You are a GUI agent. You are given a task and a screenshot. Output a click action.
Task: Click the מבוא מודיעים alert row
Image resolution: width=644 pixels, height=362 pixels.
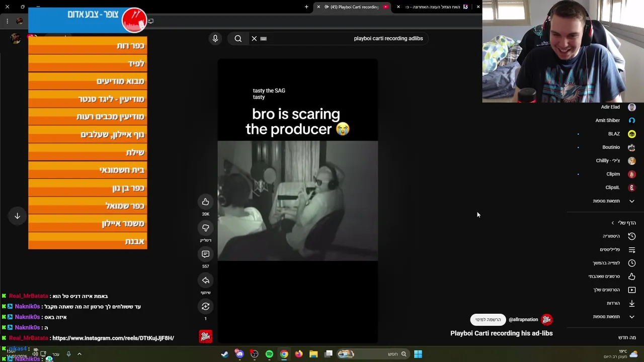pos(88,81)
